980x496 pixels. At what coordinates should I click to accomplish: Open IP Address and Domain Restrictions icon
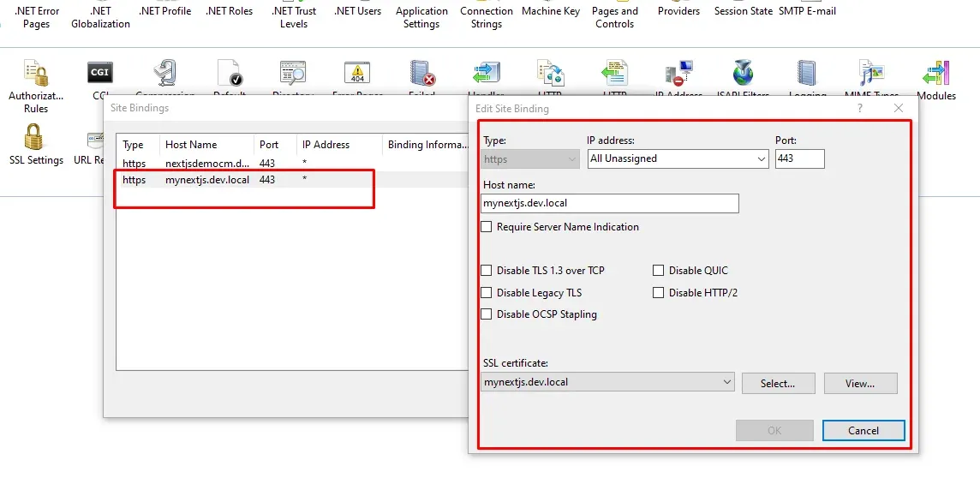tap(679, 73)
